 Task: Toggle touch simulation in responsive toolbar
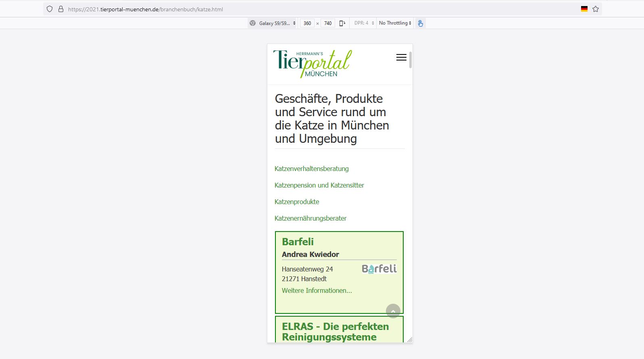[x=420, y=23]
